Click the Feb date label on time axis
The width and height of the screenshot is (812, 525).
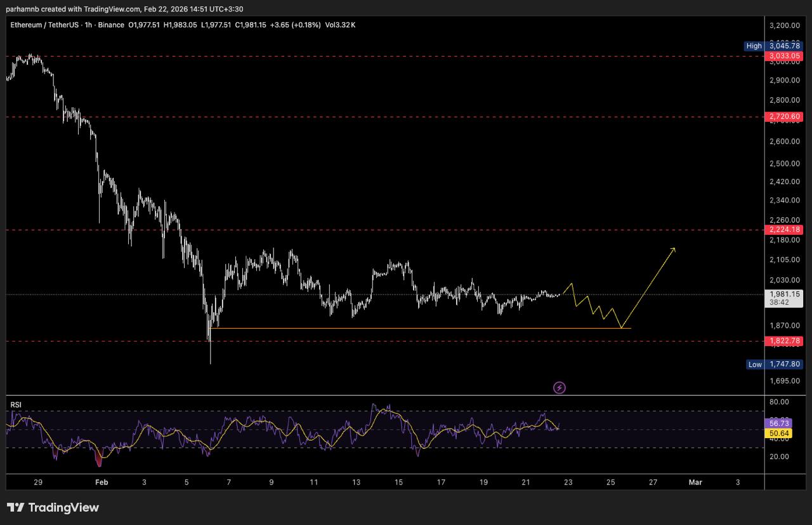click(x=101, y=482)
